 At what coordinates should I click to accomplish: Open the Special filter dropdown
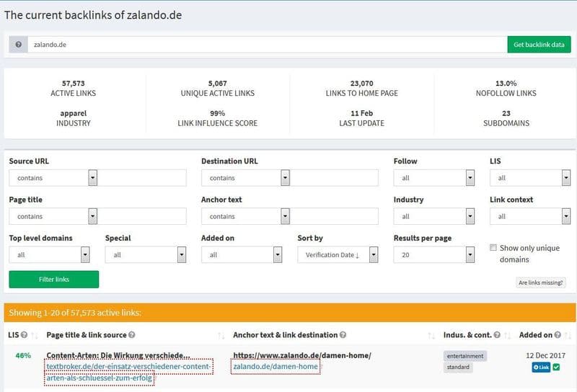point(146,254)
